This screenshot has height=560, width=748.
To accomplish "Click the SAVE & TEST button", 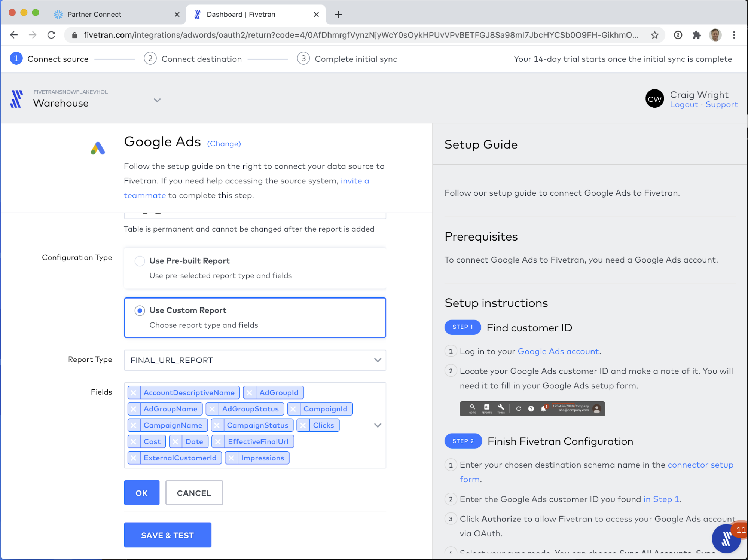I will (x=168, y=535).
